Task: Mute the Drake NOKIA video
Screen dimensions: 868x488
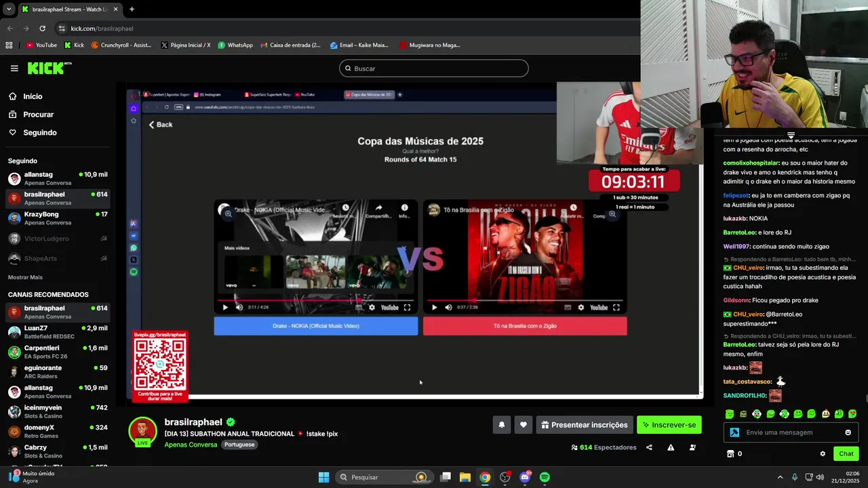Action: point(239,308)
